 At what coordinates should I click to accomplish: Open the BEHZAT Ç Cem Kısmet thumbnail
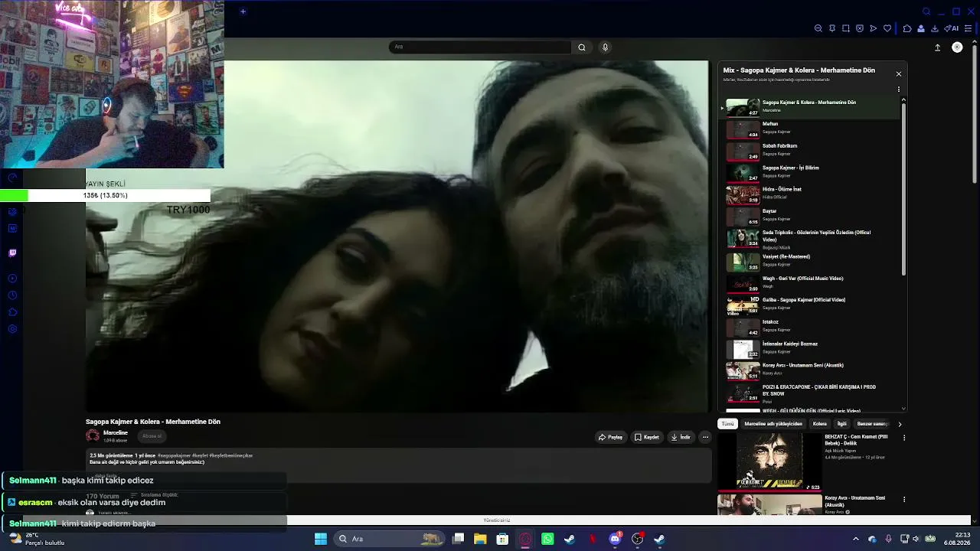tap(769, 461)
